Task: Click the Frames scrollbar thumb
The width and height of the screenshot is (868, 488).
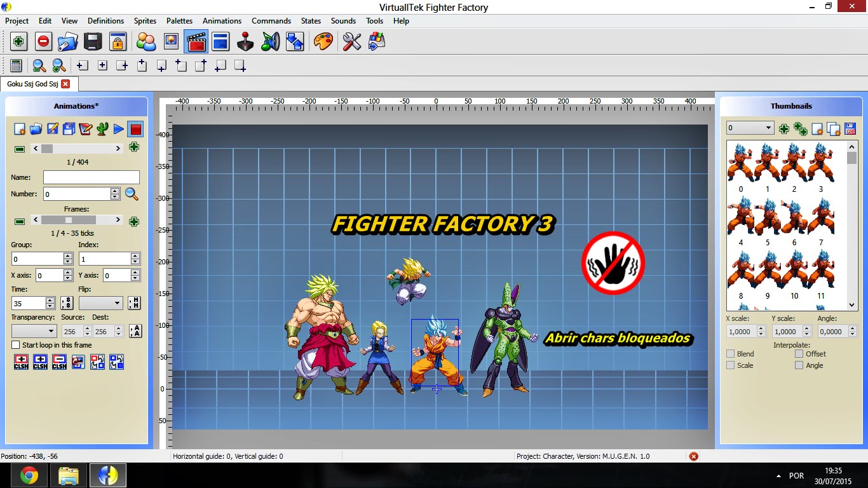Action: click(68, 220)
